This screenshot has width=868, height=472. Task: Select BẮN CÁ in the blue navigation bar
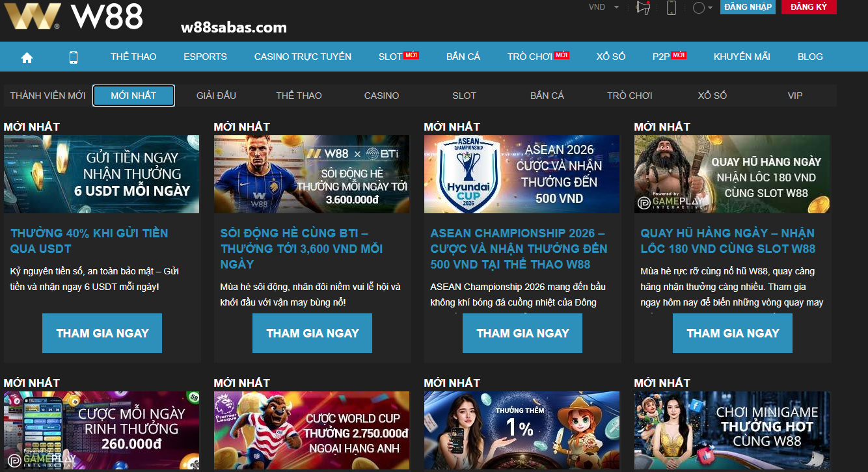pyautogui.click(x=463, y=57)
